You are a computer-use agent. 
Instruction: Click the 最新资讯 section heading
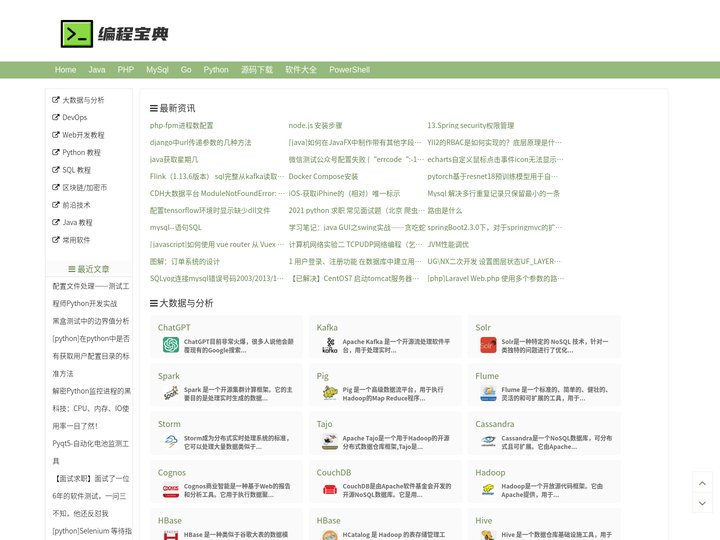[x=173, y=108]
